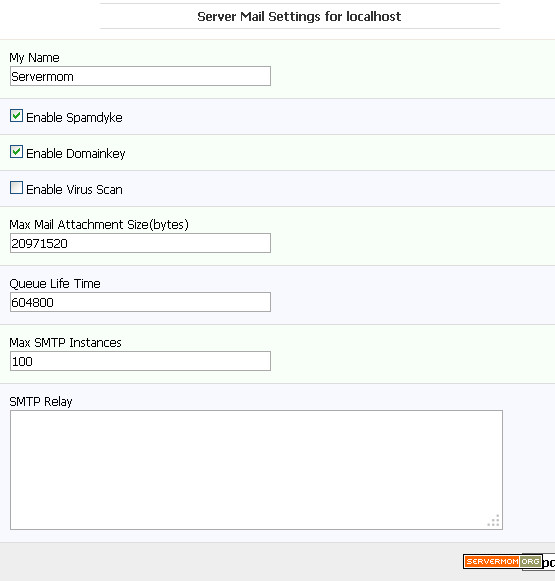This screenshot has width=555, height=581.
Task: Click the Max SMTP Instances field
Action: [140, 361]
